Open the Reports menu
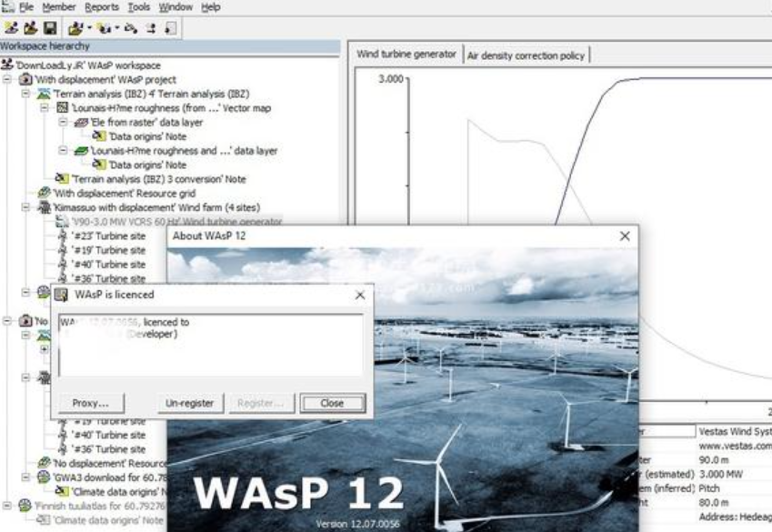Screen dimensions: 772x532 tap(102, 7)
